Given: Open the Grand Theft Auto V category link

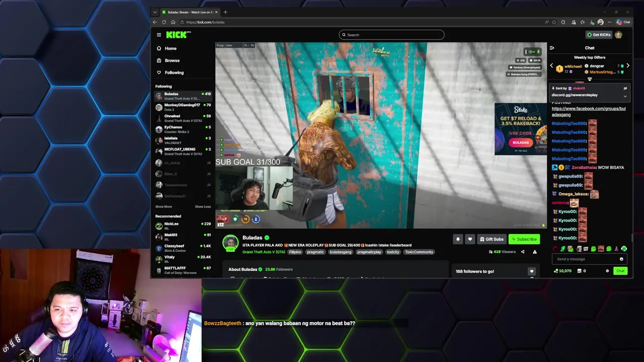Looking at the screenshot, I should pos(264,252).
